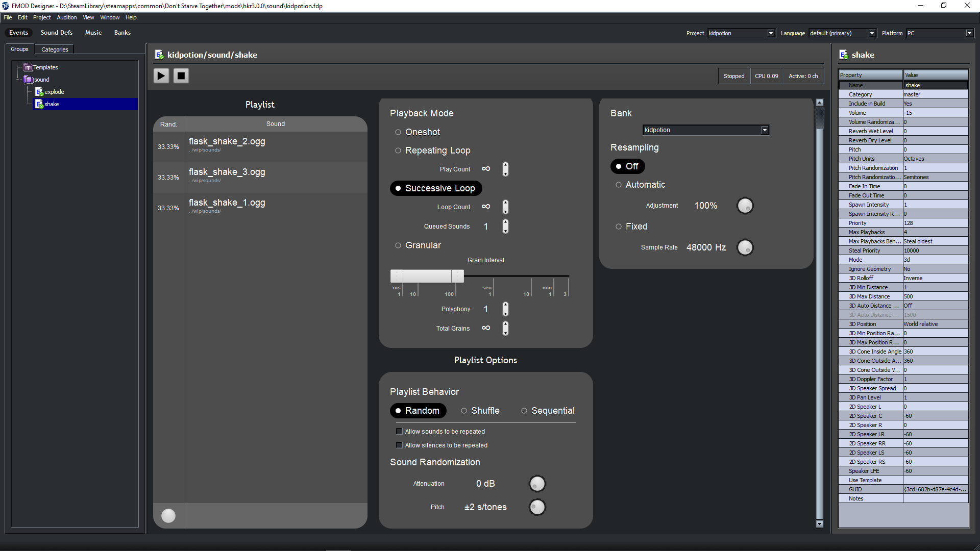Enable Allow sounds to be repeated
Viewport: 980px width, 551px height.
399,432
